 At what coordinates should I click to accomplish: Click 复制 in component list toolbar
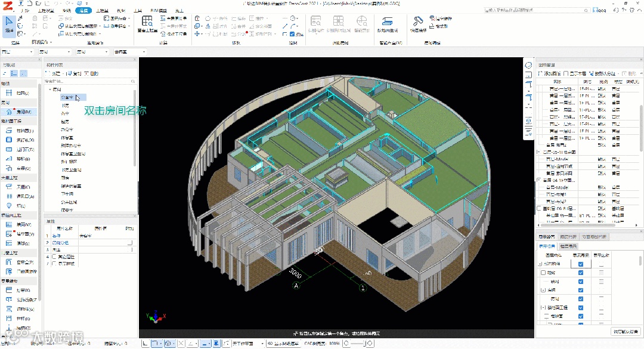pos(75,73)
